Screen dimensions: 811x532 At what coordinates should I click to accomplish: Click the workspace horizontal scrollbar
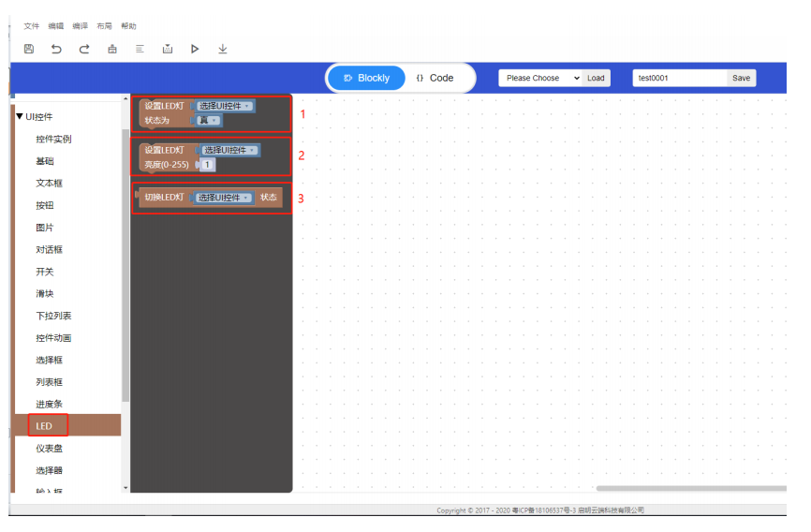691,488
